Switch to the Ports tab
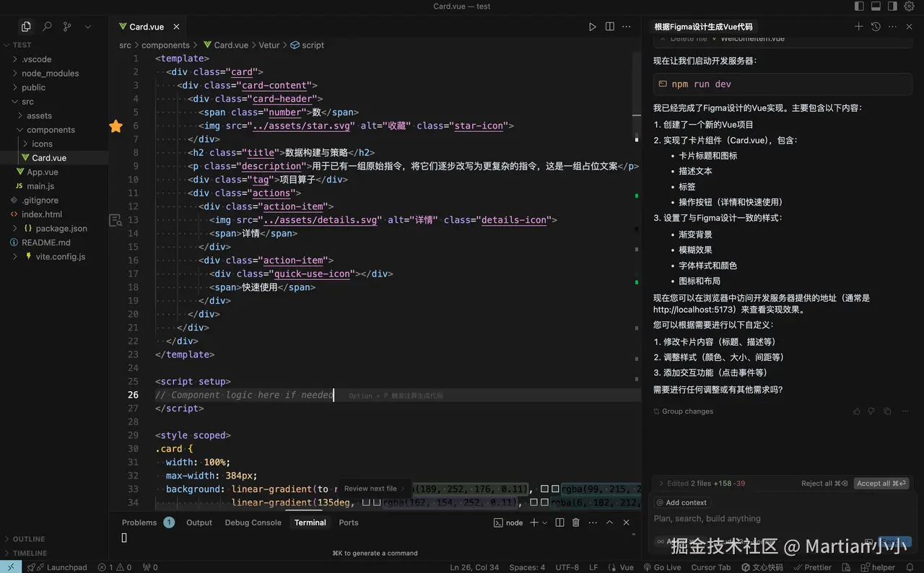The image size is (924, 573). tap(349, 522)
